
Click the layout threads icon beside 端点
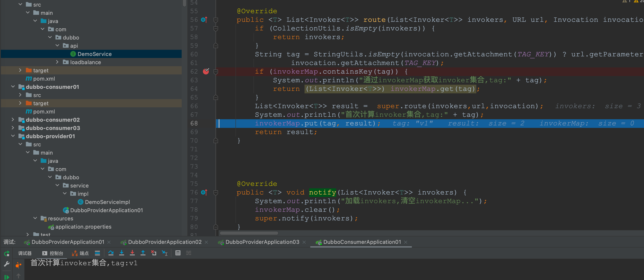(97, 253)
